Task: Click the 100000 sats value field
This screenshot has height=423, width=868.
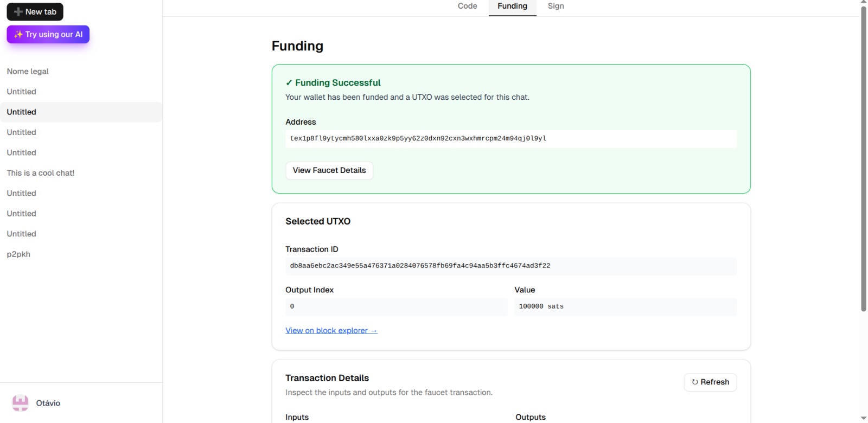Action: coord(625,307)
